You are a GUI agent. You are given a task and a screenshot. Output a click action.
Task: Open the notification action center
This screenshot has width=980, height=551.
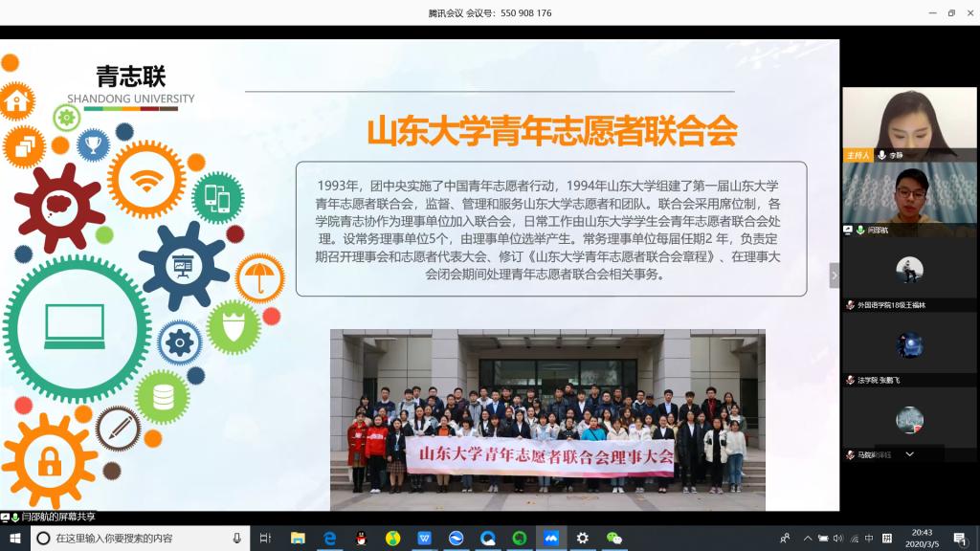click(962, 539)
